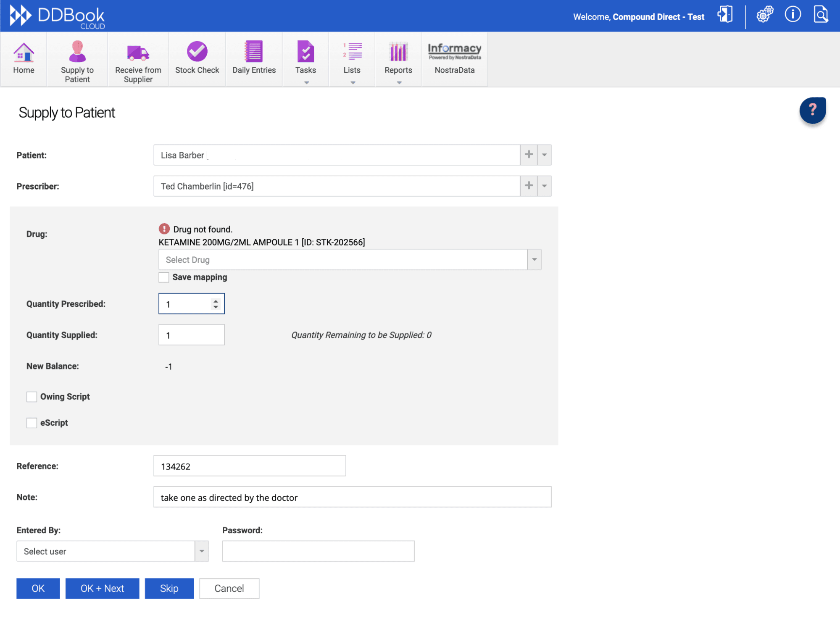The image size is (840, 630).
Task: Focus the Quantity Supplied field
Action: pyautogui.click(x=191, y=335)
